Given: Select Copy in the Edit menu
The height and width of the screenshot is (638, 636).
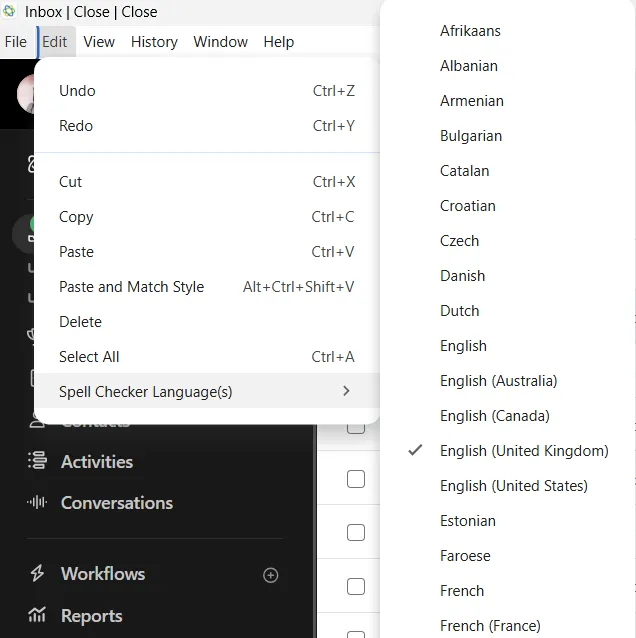Looking at the screenshot, I should 207,217.
